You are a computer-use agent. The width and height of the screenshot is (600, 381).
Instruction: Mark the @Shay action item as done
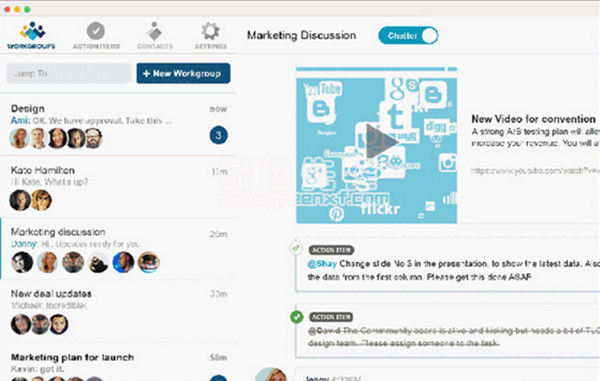coord(296,248)
